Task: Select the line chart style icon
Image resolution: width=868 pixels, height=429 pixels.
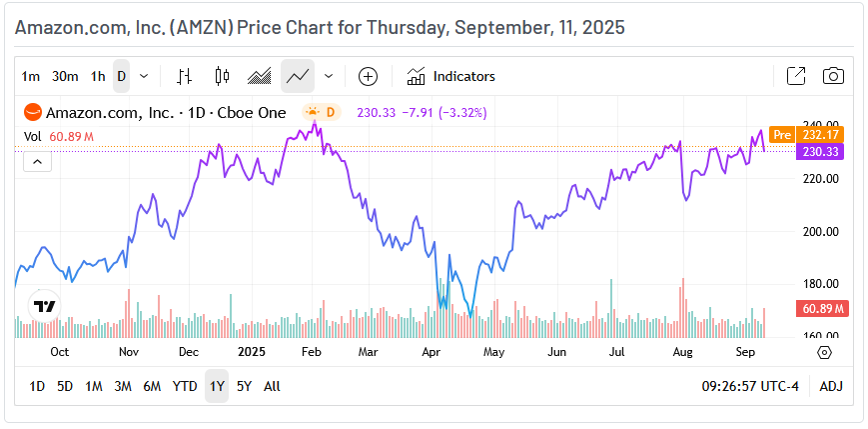Action: (x=297, y=76)
